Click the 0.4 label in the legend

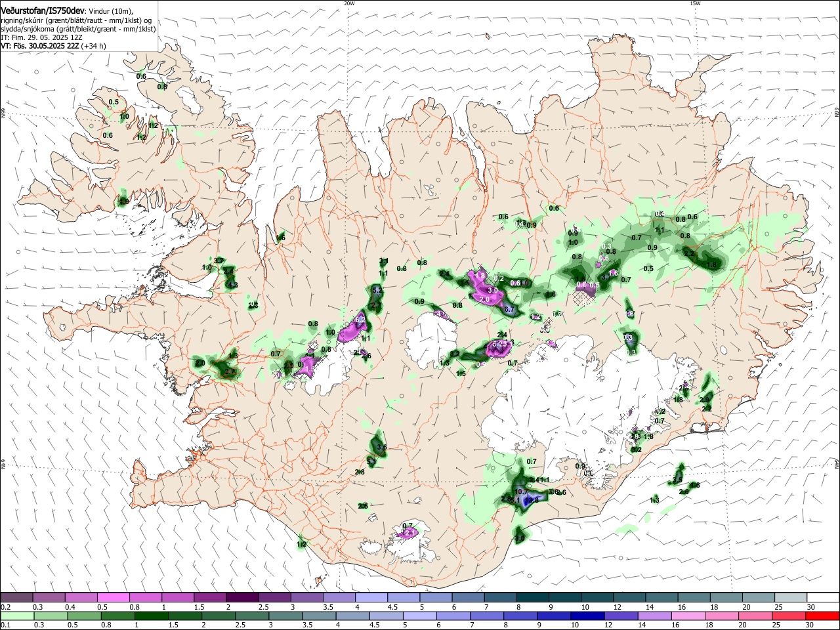coord(70,607)
